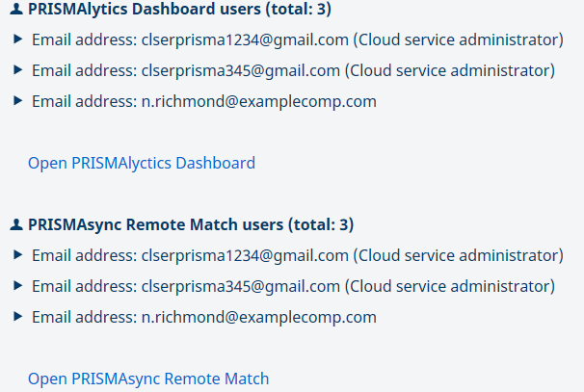The width and height of the screenshot is (584, 392).
Task: Click the user icon beside PRISMAlytics Dashboard users
Action: click(15, 10)
